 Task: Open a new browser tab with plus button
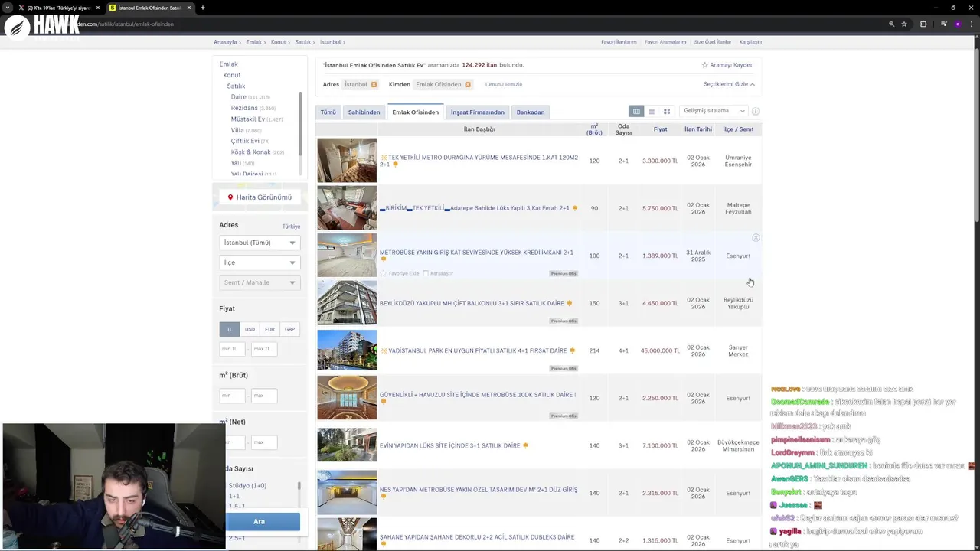202,8
